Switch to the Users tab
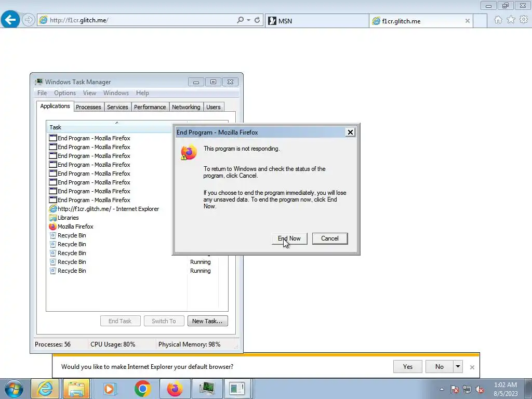The image size is (532, 399). point(214,107)
